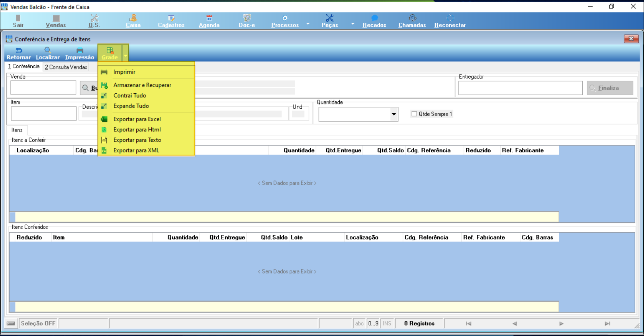Switch to the 1 Conferência tab
The height and width of the screenshot is (336, 644).
[24, 67]
